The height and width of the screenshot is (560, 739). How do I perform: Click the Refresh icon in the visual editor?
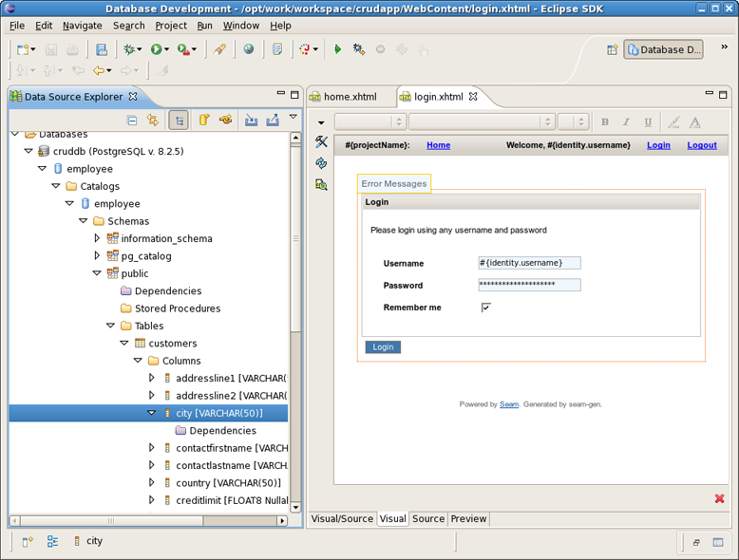[321, 163]
